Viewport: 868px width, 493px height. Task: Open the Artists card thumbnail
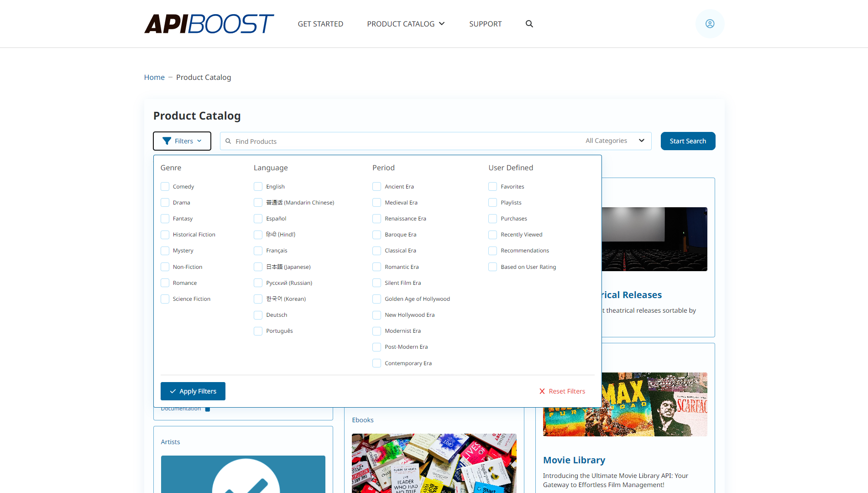point(243,474)
